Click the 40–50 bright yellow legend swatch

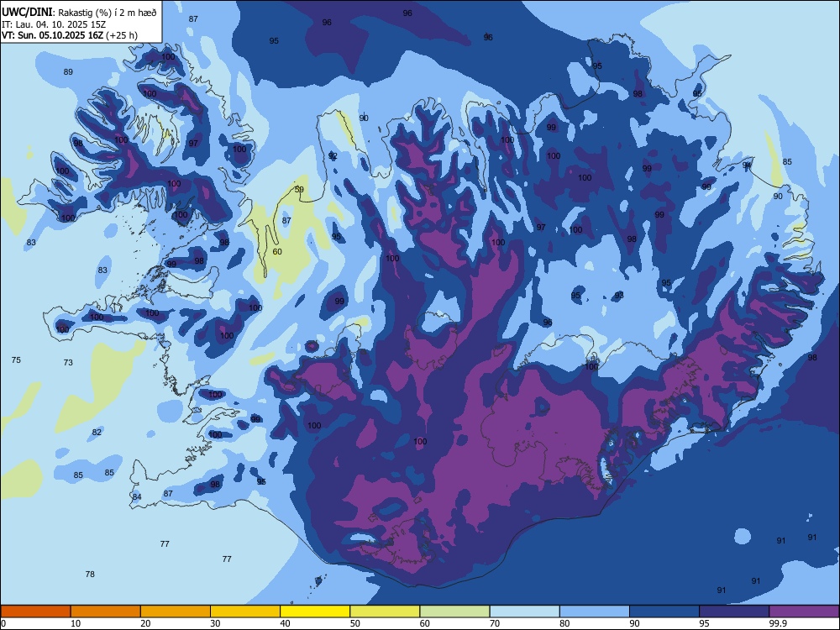click(x=315, y=612)
